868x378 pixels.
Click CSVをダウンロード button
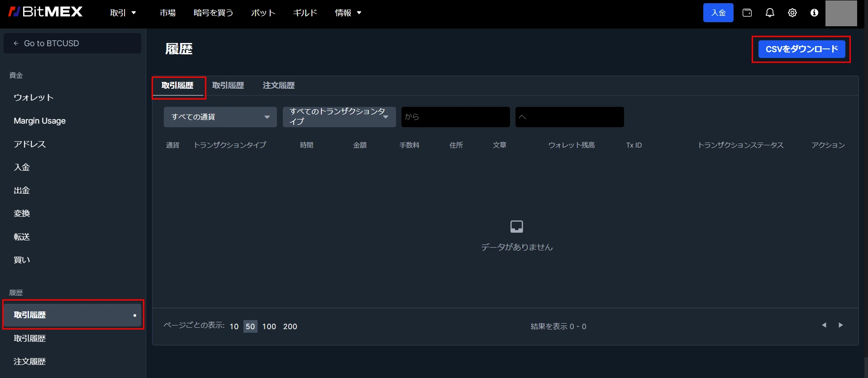[801, 49]
